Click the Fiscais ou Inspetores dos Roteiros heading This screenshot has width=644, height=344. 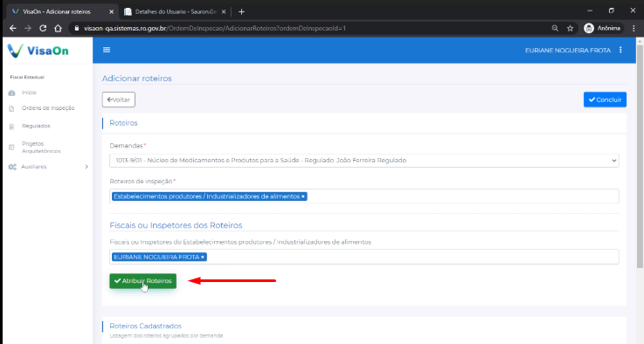coord(176,225)
